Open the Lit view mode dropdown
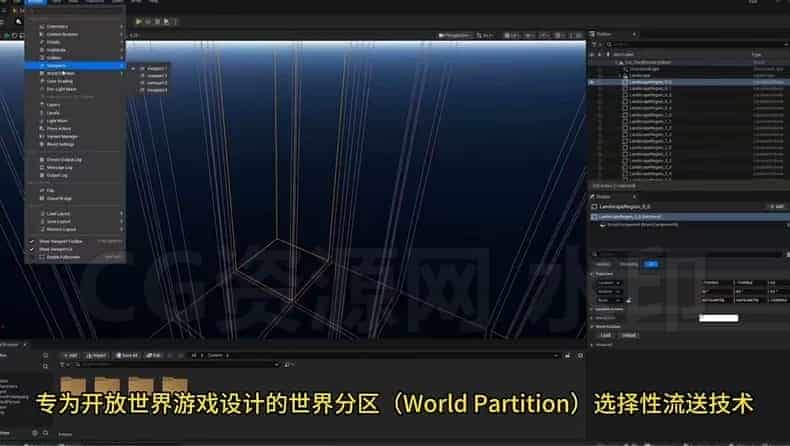This screenshot has width=790, height=446. (485, 35)
